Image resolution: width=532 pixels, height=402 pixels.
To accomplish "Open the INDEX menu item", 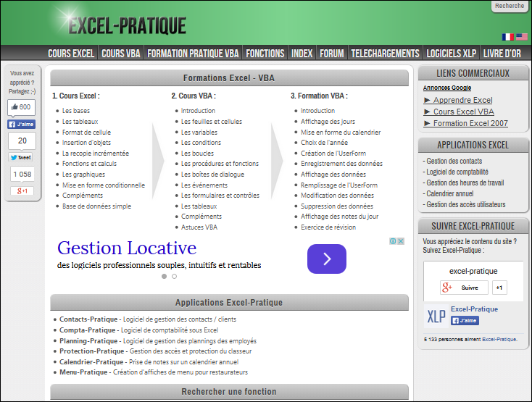I will pos(302,54).
